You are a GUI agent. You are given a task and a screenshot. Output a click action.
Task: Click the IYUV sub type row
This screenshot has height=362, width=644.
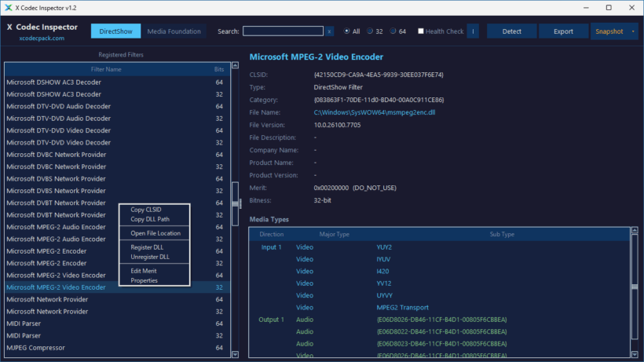[x=439, y=259]
